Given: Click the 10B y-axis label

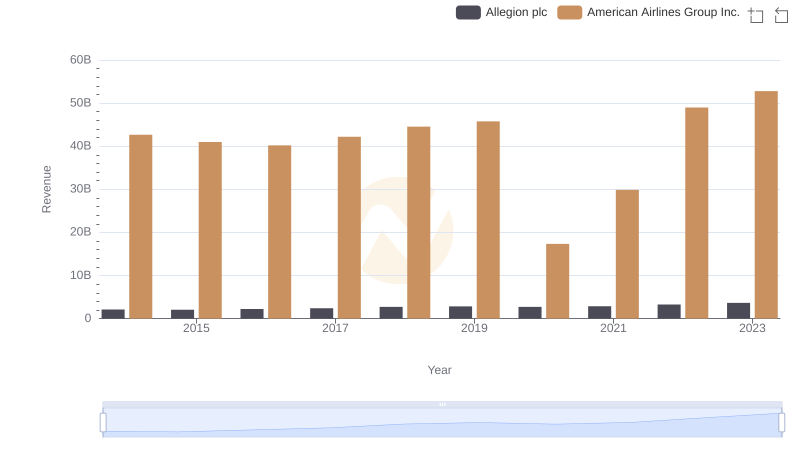Looking at the screenshot, I should click(x=81, y=275).
